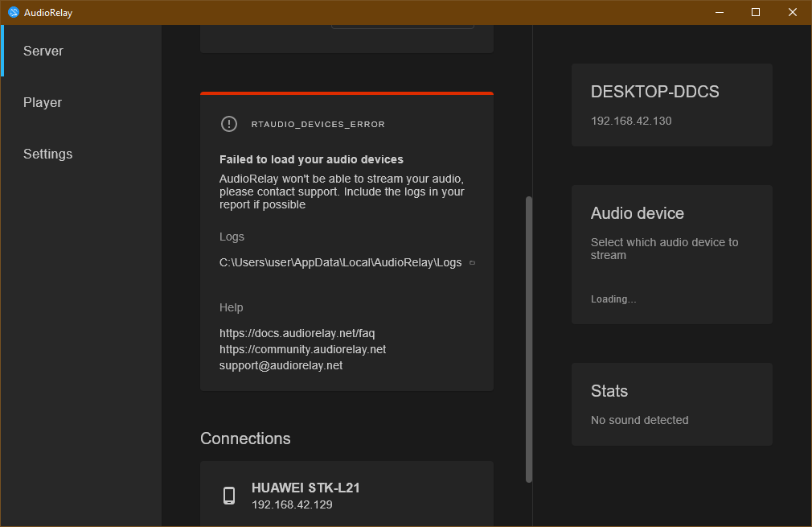Click the Stats card title
This screenshot has height=527, width=812.
[x=609, y=391]
